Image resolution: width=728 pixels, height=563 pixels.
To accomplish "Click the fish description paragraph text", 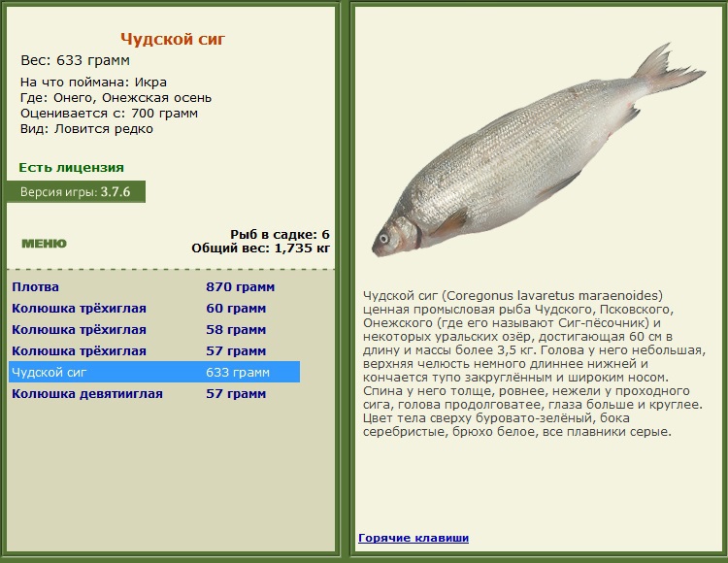I will 534,363.
